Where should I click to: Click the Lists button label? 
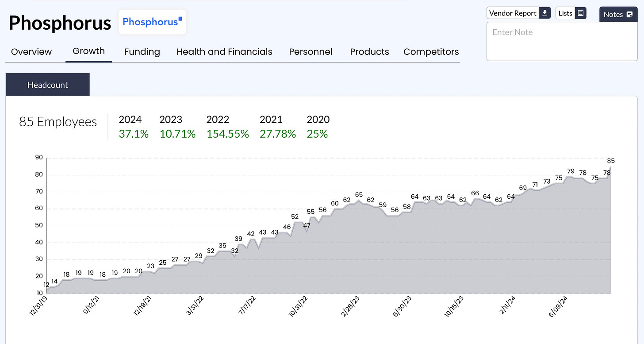pyautogui.click(x=565, y=13)
